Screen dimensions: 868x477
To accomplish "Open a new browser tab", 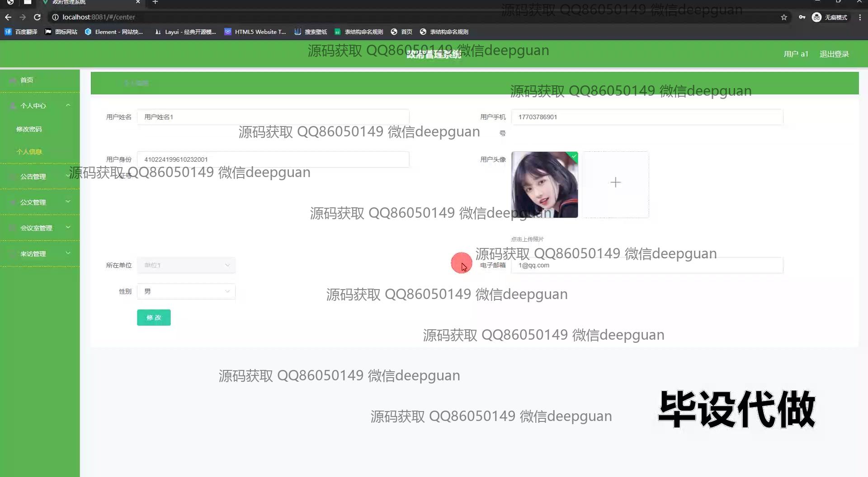I will [155, 2].
